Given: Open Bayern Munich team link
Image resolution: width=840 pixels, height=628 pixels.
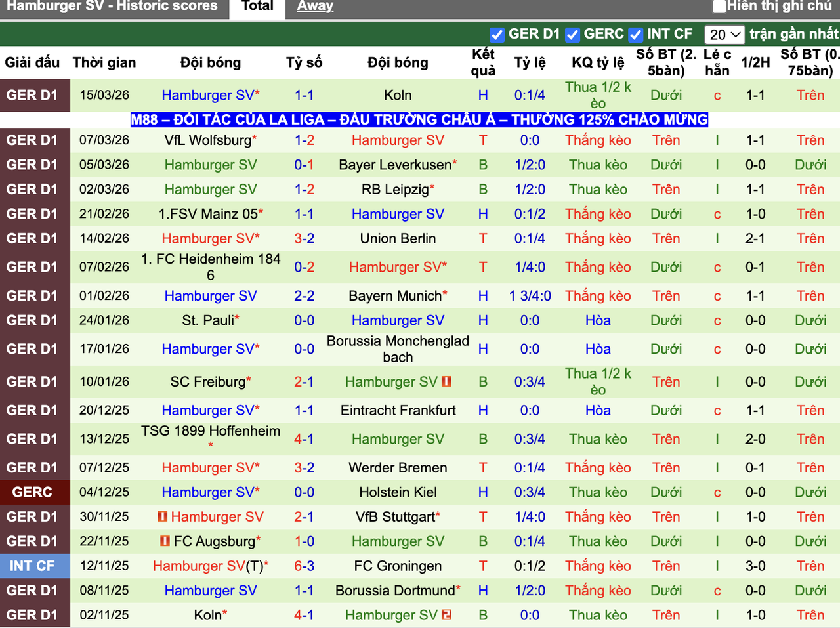Looking at the screenshot, I should point(395,296).
